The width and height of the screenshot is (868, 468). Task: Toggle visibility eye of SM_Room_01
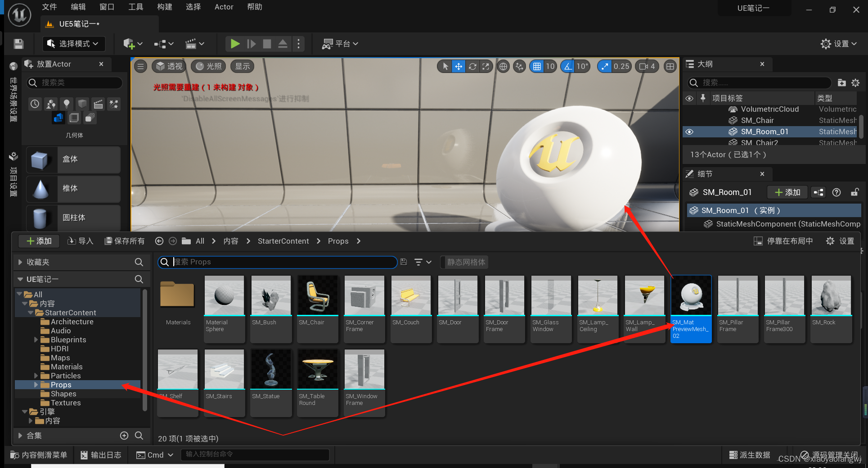[689, 132]
